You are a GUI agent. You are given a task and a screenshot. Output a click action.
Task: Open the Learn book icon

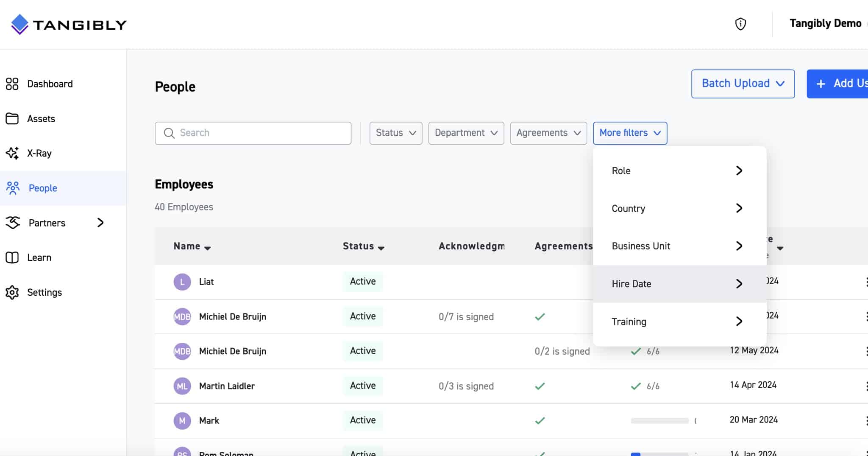12,257
